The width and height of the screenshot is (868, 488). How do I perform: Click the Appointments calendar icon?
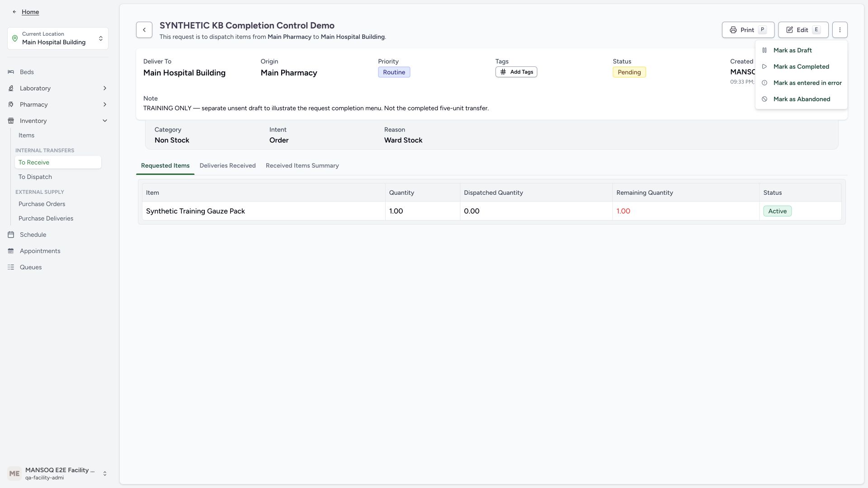[11, 251]
